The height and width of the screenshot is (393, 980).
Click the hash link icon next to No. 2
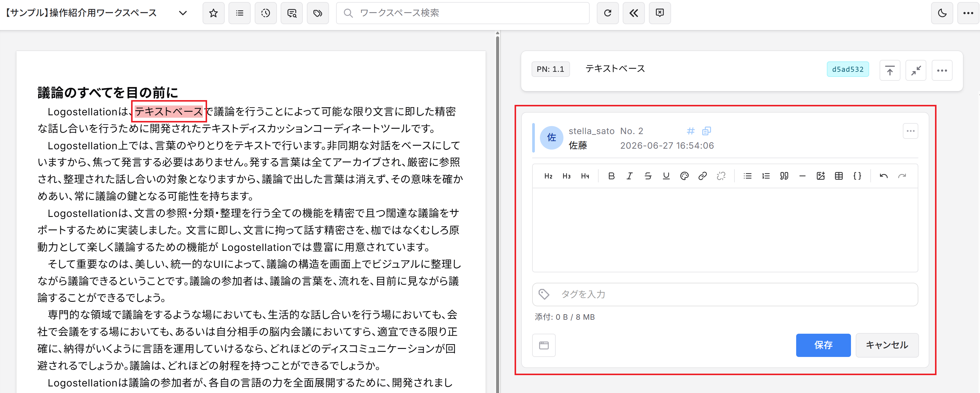(690, 131)
